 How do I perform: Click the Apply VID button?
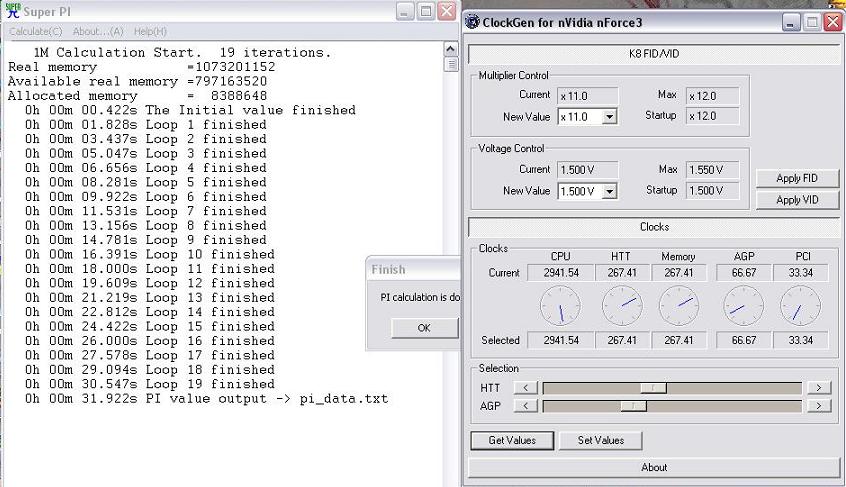pyautogui.click(x=797, y=200)
